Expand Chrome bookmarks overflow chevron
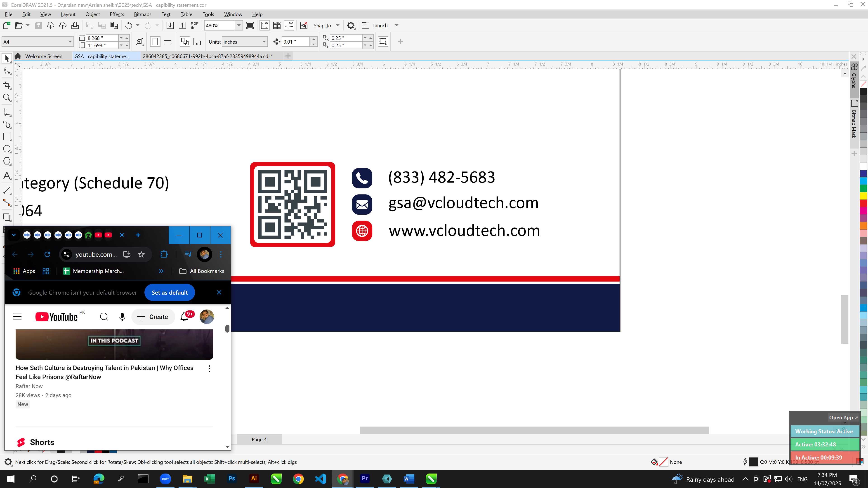This screenshot has height=488, width=868. coord(161,271)
